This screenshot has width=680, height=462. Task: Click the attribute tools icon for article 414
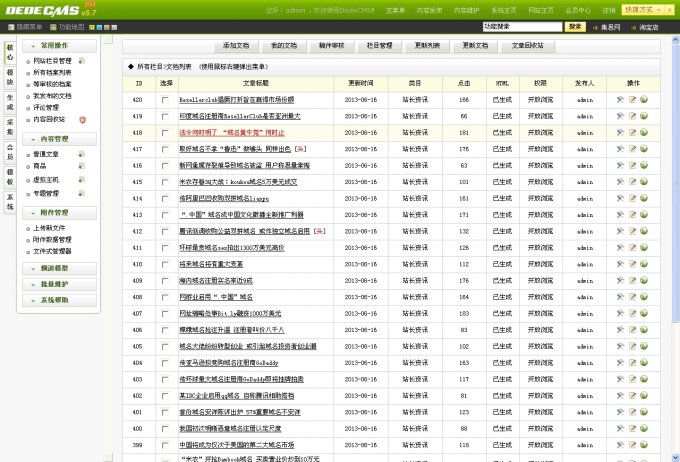pos(620,198)
